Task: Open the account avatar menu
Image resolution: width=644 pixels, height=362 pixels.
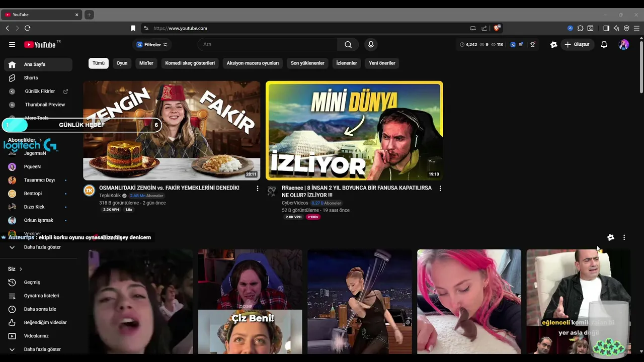Action: click(624, 45)
